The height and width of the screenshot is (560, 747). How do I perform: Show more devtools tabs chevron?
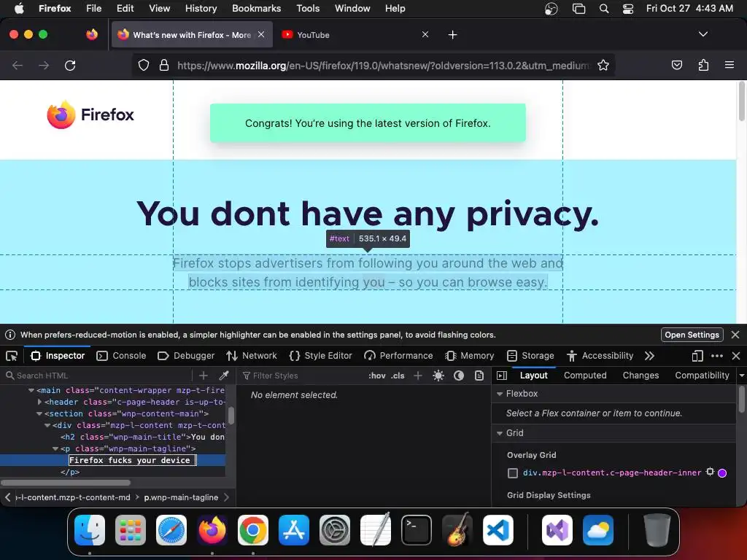coord(649,356)
